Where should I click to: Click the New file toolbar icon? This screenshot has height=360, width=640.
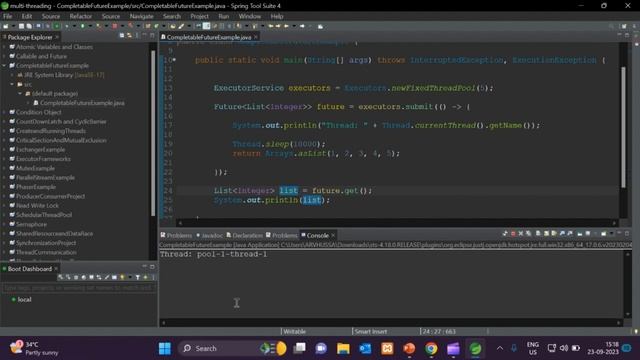(6, 26)
